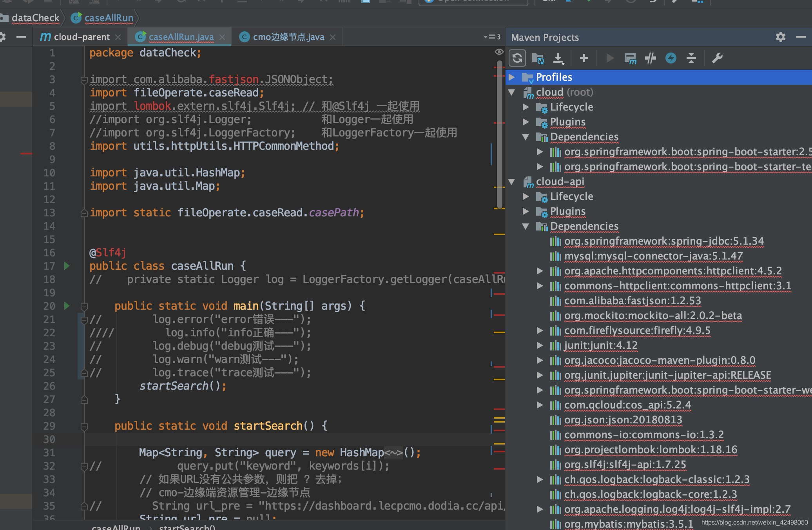
Task: Click Generate Sources and Update Folders icon
Action: pos(538,58)
